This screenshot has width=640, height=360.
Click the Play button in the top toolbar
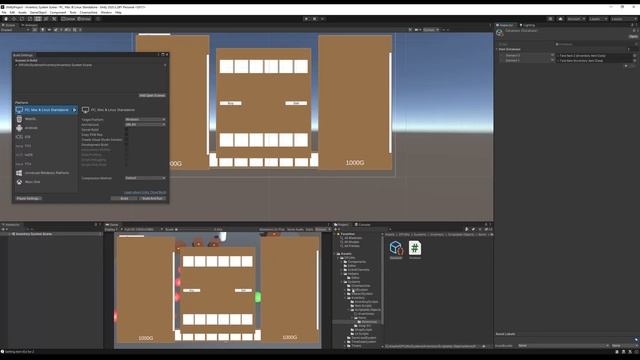click(307, 19)
